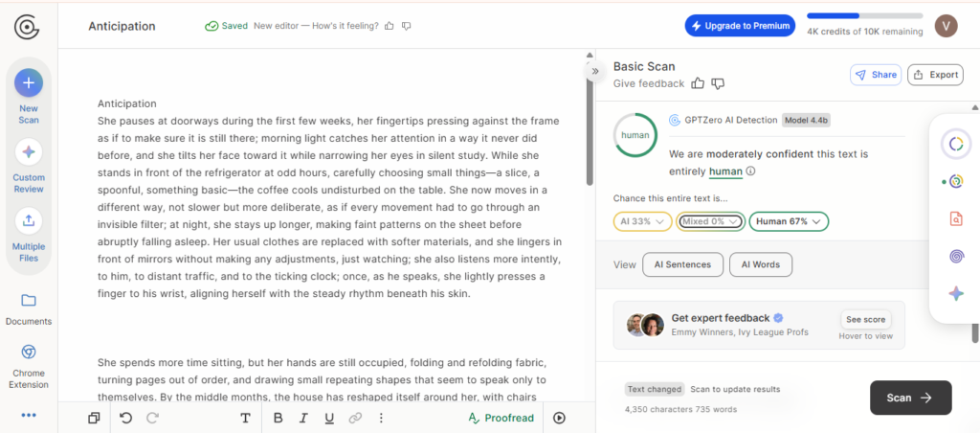980x433 pixels.
Task: Open the sidebar more options dots
Action: [29, 415]
